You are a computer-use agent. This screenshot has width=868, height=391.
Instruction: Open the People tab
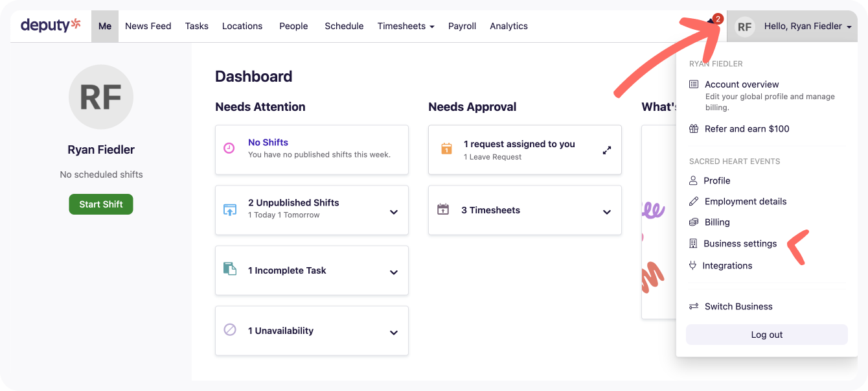pos(293,26)
